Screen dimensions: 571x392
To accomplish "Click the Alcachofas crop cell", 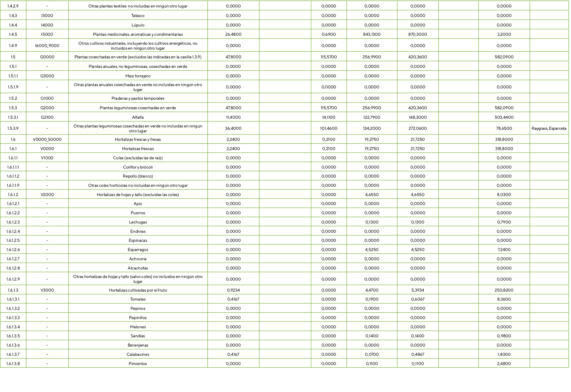I will pyautogui.click(x=138, y=268).
